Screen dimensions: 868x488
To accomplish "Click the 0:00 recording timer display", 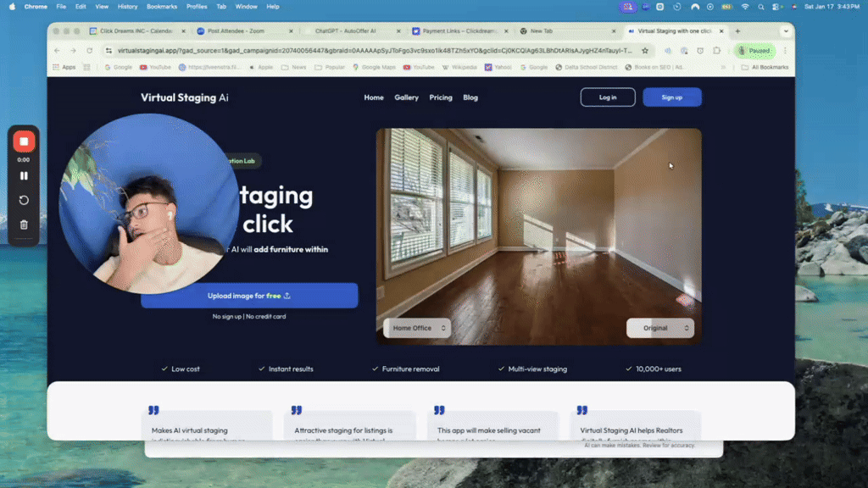I will [23, 158].
